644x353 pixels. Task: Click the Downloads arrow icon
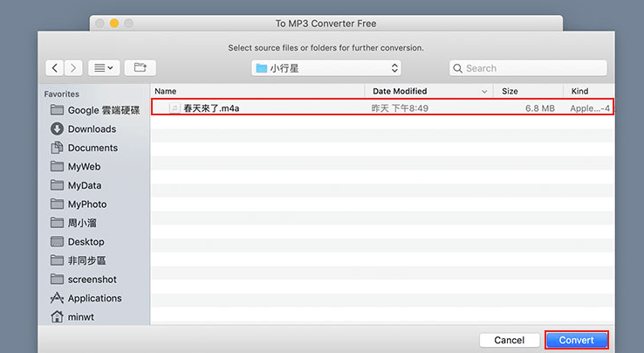[x=57, y=128]
